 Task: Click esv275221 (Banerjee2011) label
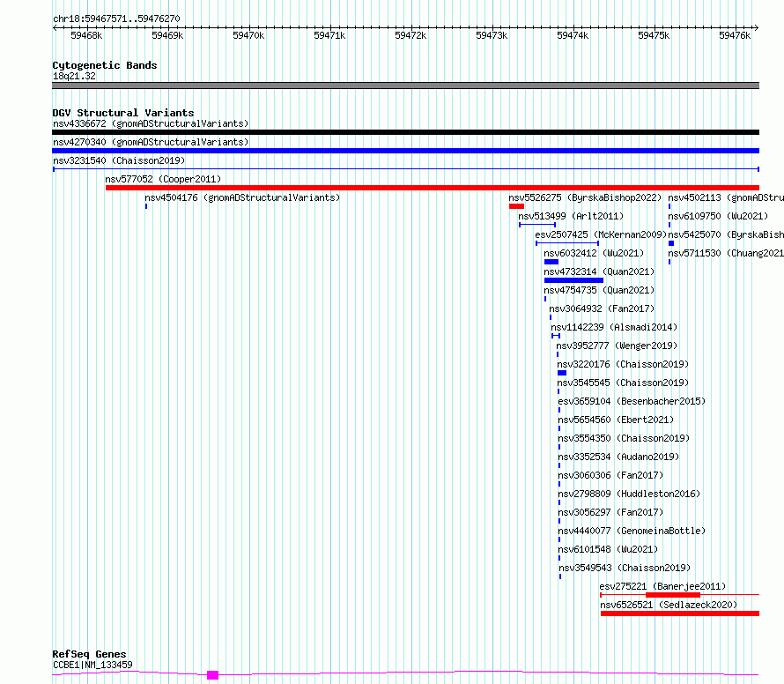coord(663,586)
